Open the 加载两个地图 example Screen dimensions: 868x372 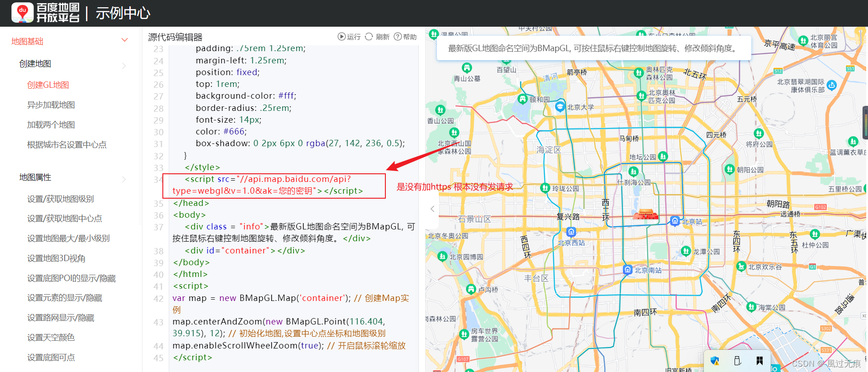tap(51, 125)
